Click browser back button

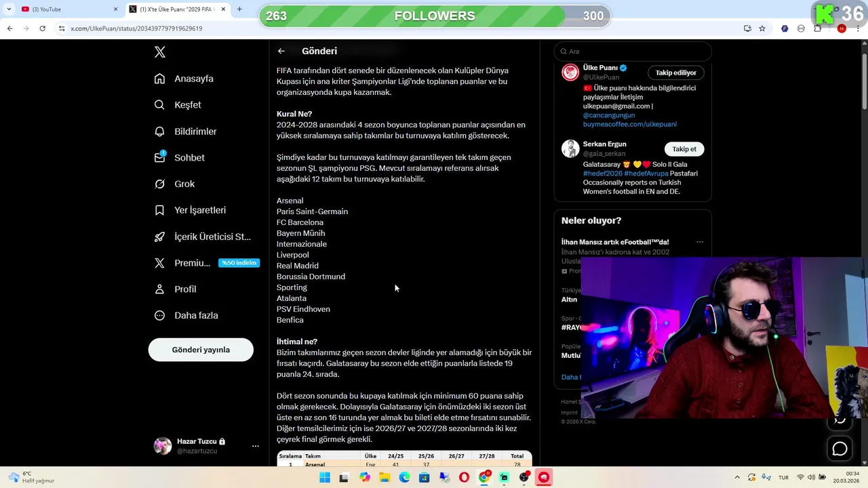click(x=9, y=28)
